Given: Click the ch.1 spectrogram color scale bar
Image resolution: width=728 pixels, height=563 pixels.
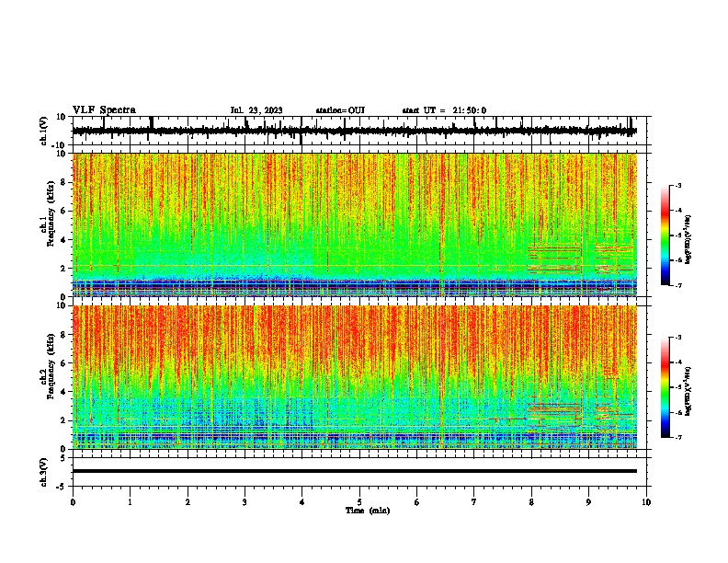Looking at the screenshot, I should 665,236.
